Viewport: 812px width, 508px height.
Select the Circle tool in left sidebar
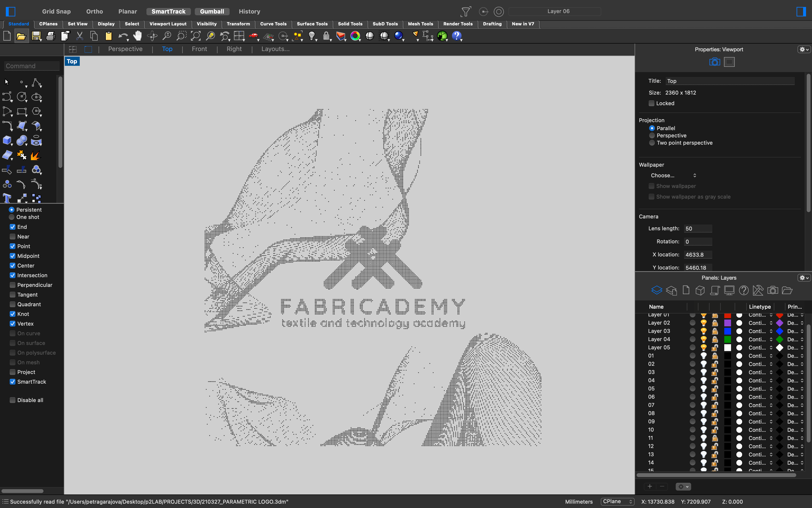22,97
